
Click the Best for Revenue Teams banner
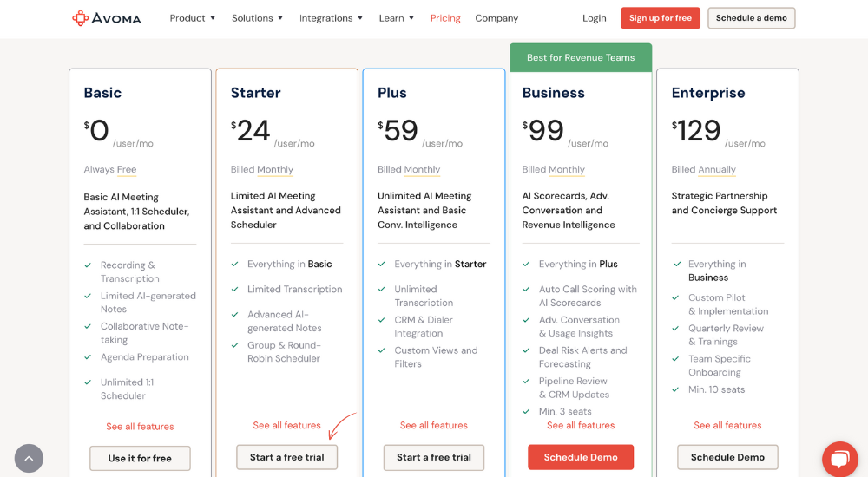point(581,57)
